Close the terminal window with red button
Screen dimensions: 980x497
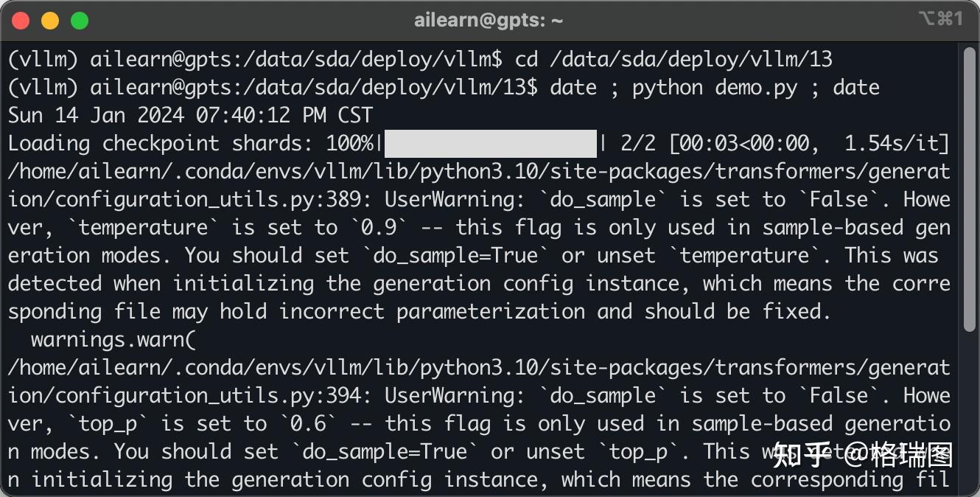[x=21, y=21]
